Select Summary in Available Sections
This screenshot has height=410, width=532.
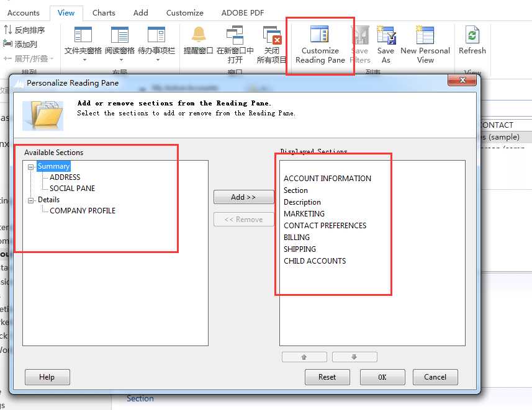click(53, 166)
